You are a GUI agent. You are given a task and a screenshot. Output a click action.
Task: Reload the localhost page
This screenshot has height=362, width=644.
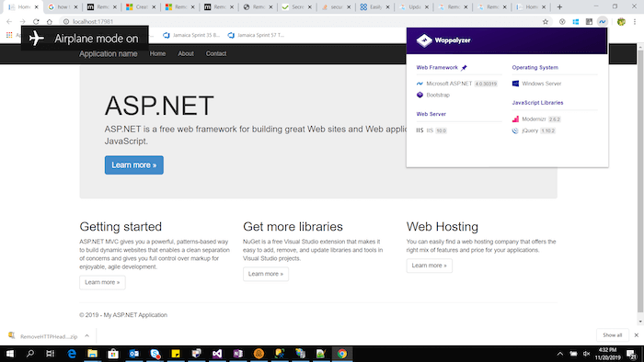36,22
